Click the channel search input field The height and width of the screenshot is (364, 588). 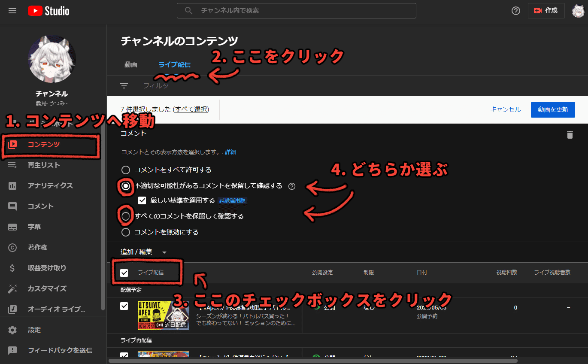click(x=296, y=10)
